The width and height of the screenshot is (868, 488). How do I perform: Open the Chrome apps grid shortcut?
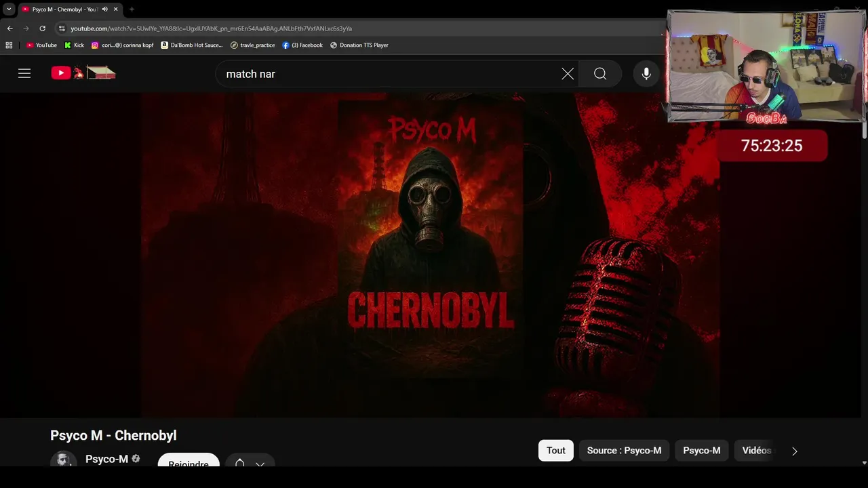[9, 45]
